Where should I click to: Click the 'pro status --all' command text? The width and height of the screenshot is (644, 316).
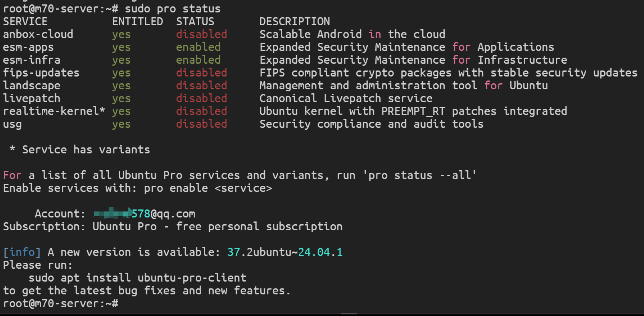pyautogui.click(x=420, y=175)
